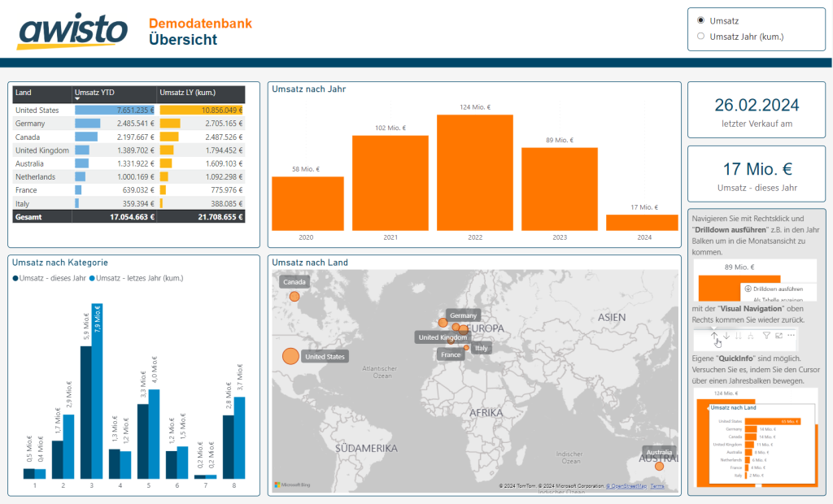
Task: Click the double-arrow expand icon in Visual Navigation
Action: (x=739, y=335)
